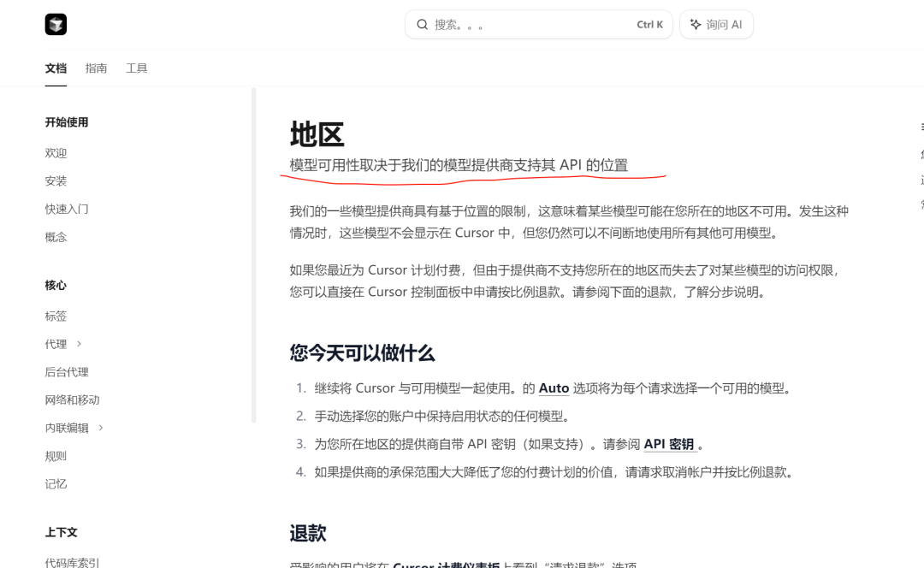Click the 退款 heading
Screen dimensions: 924x568
pyautogui.click(x=308, y=533)
